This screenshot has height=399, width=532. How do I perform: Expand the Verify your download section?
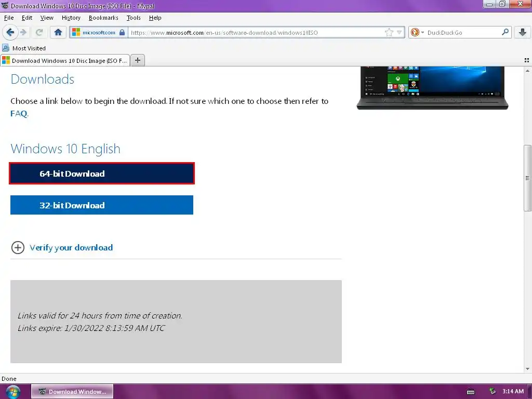coord(62,247)
